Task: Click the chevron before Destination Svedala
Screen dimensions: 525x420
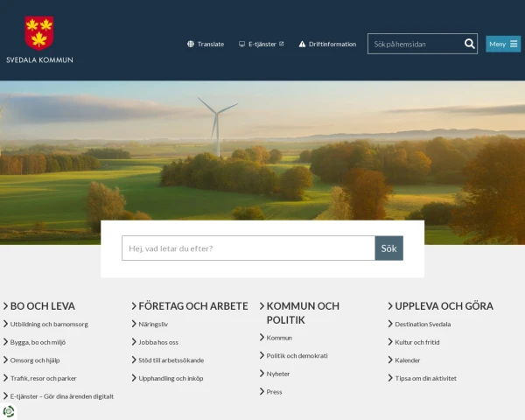Action: (390, 324)
